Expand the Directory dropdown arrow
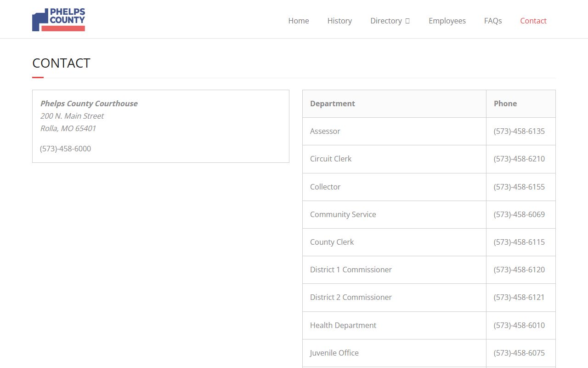Screen dimensions: 588x368 [x=407, y=21]
